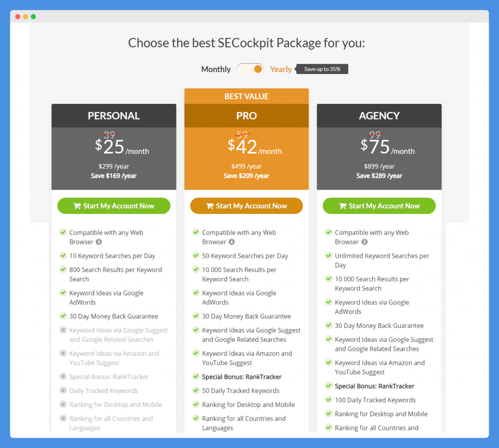Click disabled X icon for Personal Daily Tracked Keywords

coord(63,390)
